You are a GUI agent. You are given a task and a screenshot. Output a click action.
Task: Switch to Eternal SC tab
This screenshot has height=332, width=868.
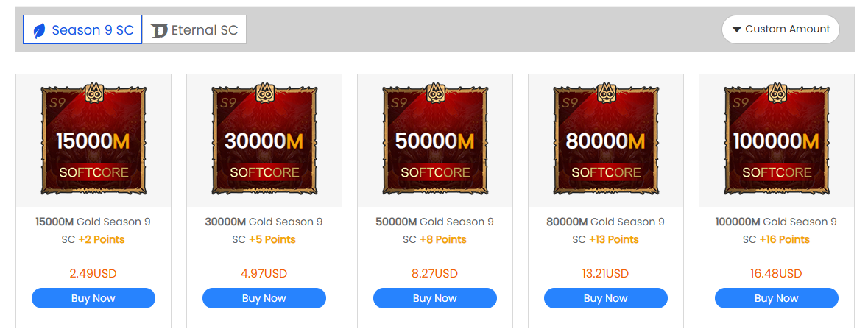tap(194, 30)
